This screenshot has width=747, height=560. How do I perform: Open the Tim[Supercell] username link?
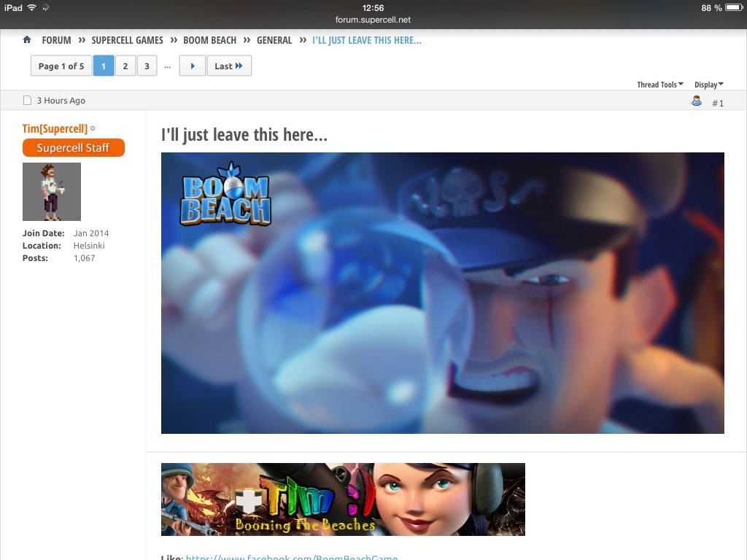tap(55, 129)
